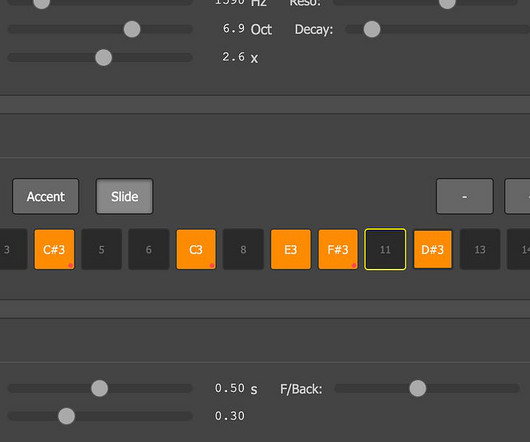Image resolution: width=530 pixels, height=442 pixels.
Task: Click the 0.30 value
Action: coord(230,416)
